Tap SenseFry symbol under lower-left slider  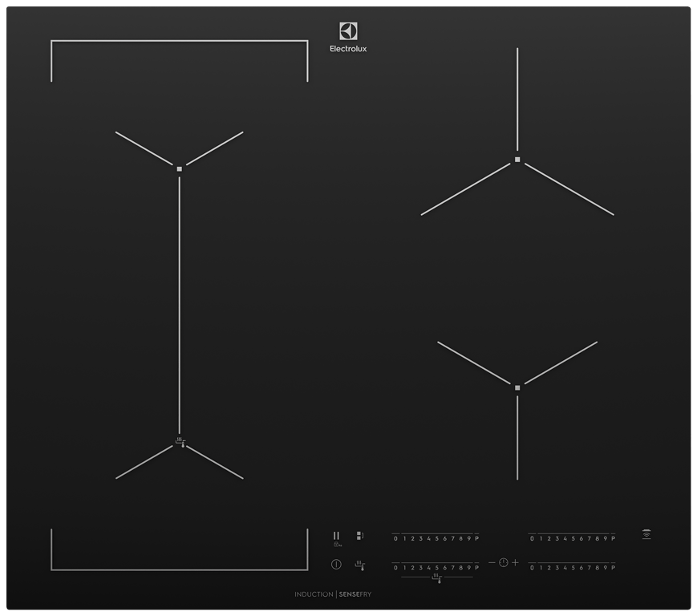(x=437, y=577)
